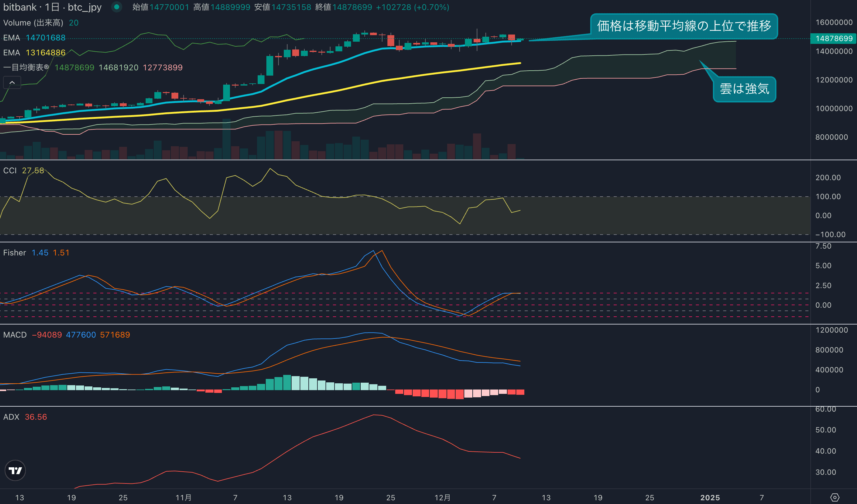Select the 価格は移動平均線の上位で推移 callout
The height and width of the screenshot is (504, 857).
pos(684,26)
